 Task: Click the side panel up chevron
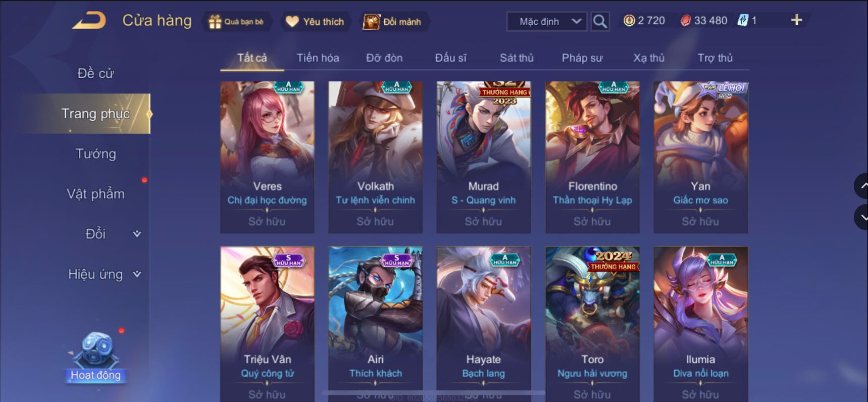(862, 186)
